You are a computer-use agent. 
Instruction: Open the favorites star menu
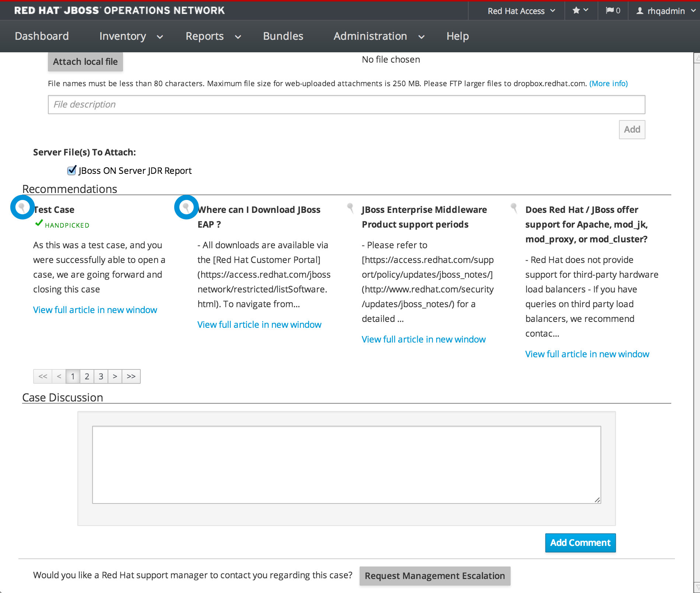point(580,11)
